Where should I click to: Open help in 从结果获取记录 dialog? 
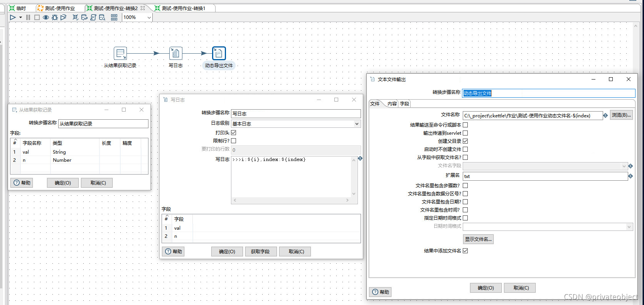pos(22,183)
